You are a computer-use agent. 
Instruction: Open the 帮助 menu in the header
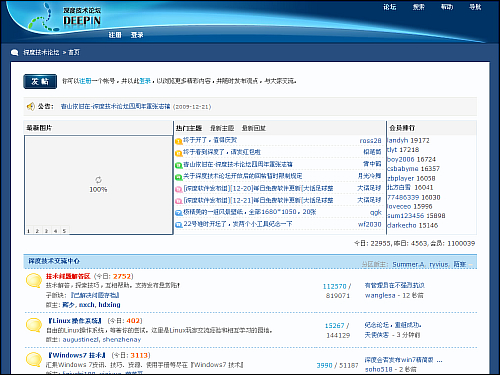tap(447, 7)
